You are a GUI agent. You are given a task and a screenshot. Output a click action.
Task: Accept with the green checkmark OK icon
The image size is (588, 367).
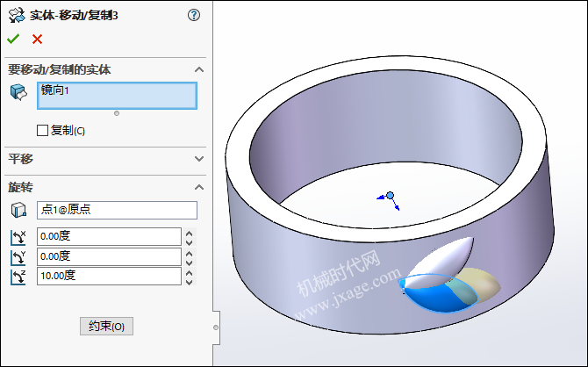pyautogui.click(x=13, y=39)
